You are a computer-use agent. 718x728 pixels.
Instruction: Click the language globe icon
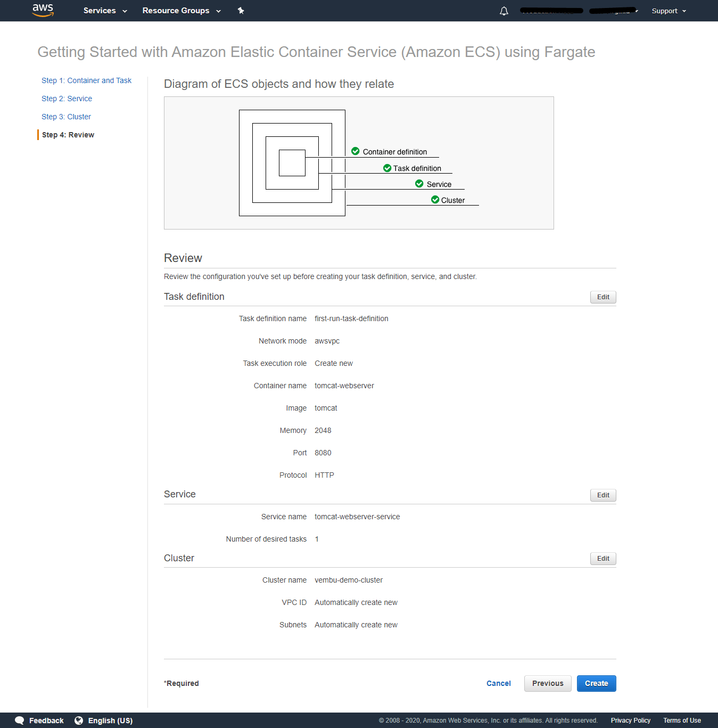[79, 721]
